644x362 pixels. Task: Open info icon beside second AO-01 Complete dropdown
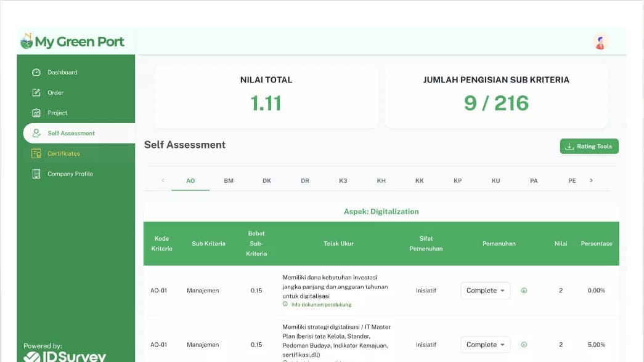(x=524, y=345)
